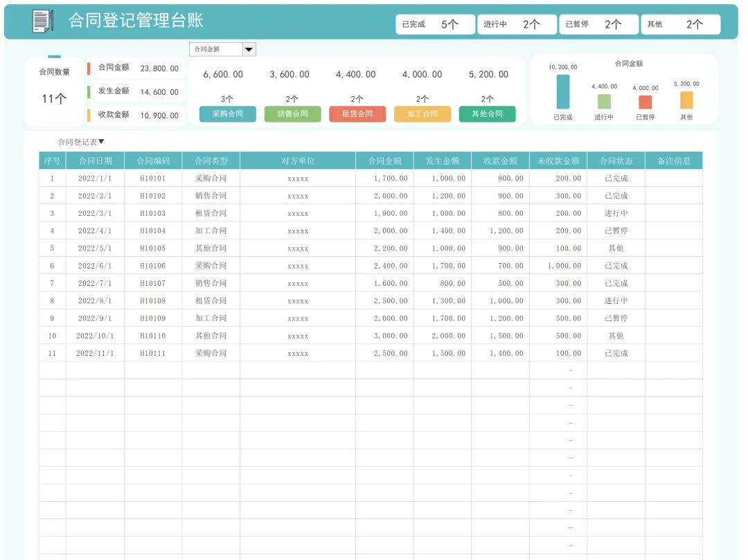Screen dimensions: 748x560
Task: Select the 备注信息 column header
Action: [x=674, y=161]
